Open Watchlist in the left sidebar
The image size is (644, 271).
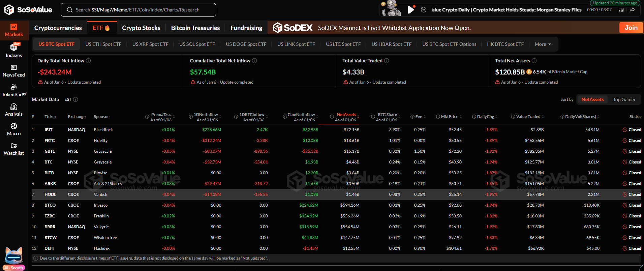pyautogui.click(x=14, y=149)
